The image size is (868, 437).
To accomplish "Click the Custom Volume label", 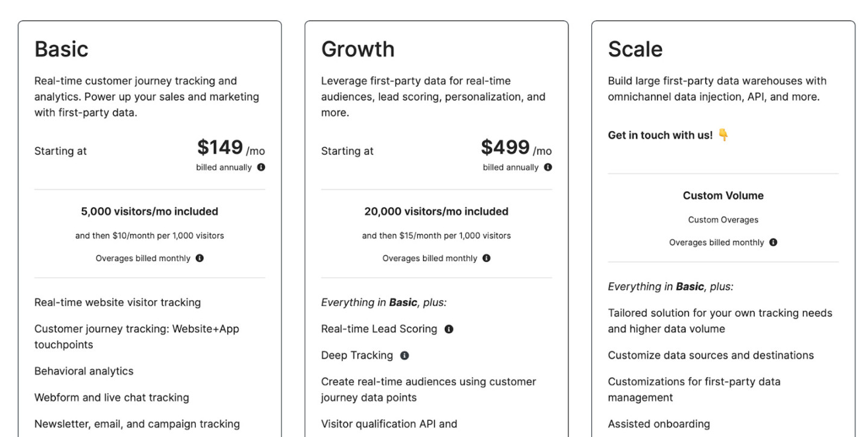I will point(723,195).
